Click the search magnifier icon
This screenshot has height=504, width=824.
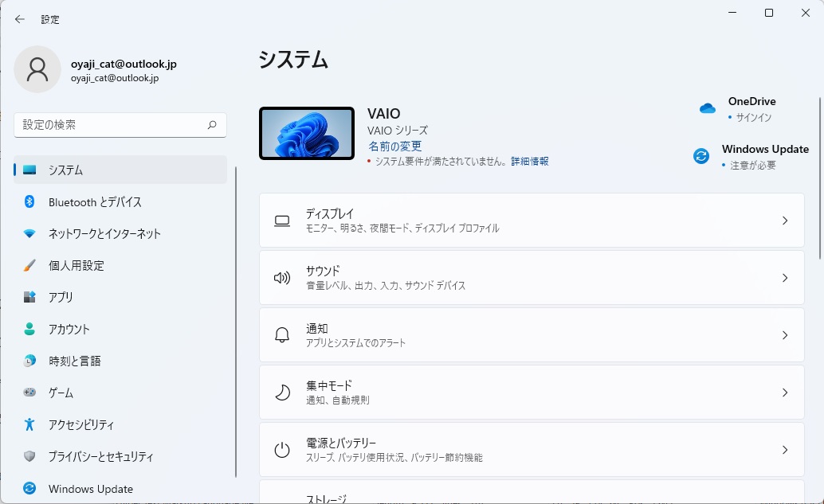(212, 125)
